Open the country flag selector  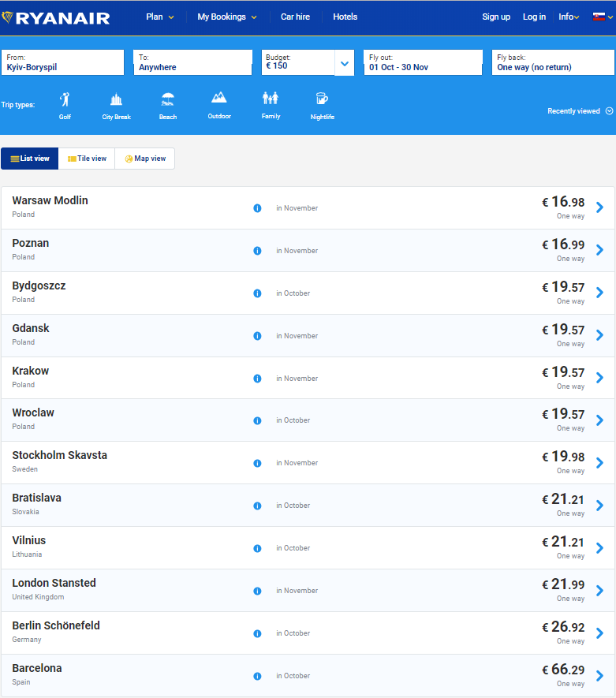click(x=603, y=17)
